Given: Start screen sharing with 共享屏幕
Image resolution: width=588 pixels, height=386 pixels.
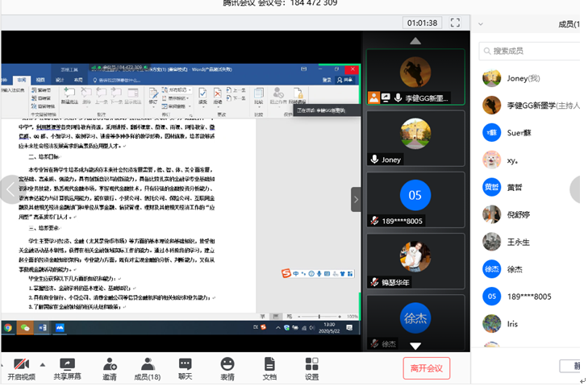Looking at the screenshot, I should (x=67, y=367).
